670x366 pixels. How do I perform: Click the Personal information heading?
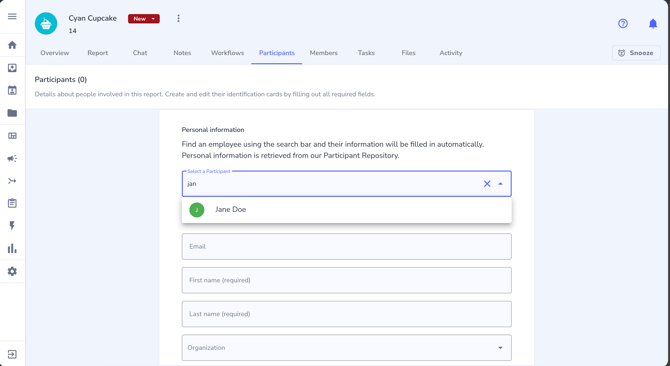coord(213,130)
